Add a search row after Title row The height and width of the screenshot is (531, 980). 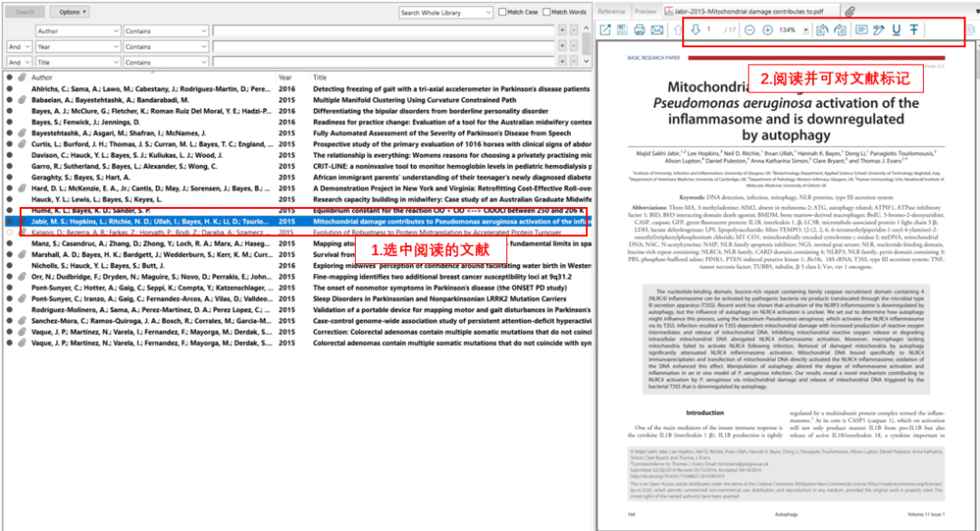pyautogui.click(x=563, y=62)
